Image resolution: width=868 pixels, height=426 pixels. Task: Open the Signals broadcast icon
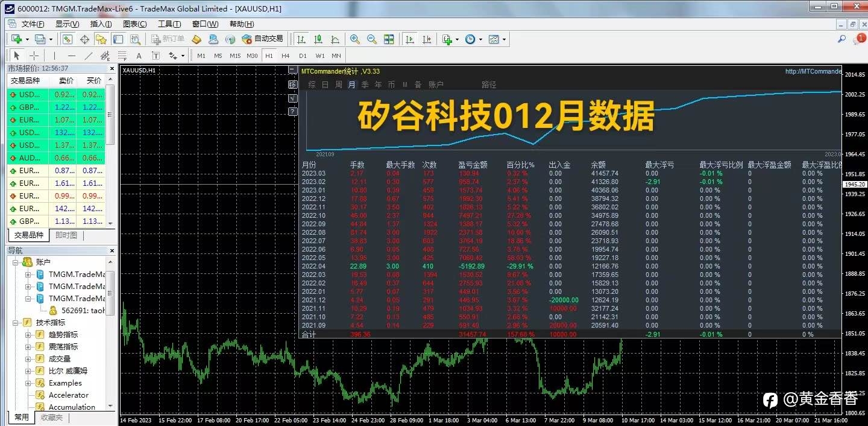point(230,39)
